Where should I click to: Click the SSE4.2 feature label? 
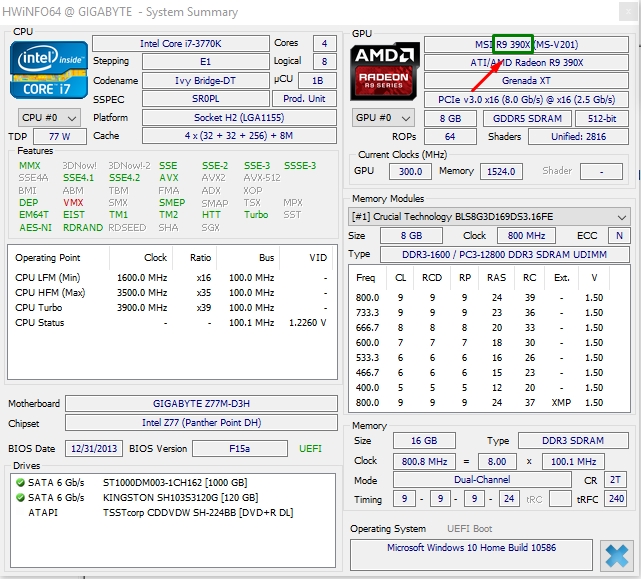tap(124, 178)
